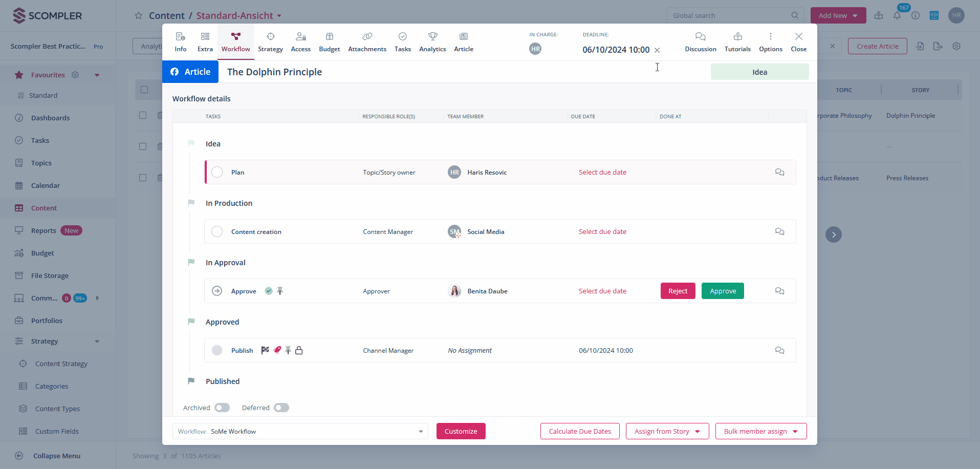Open the SoMe Workflow dropdown
The width and height of the screenshot is (980, 469).
tap(300, 432)
